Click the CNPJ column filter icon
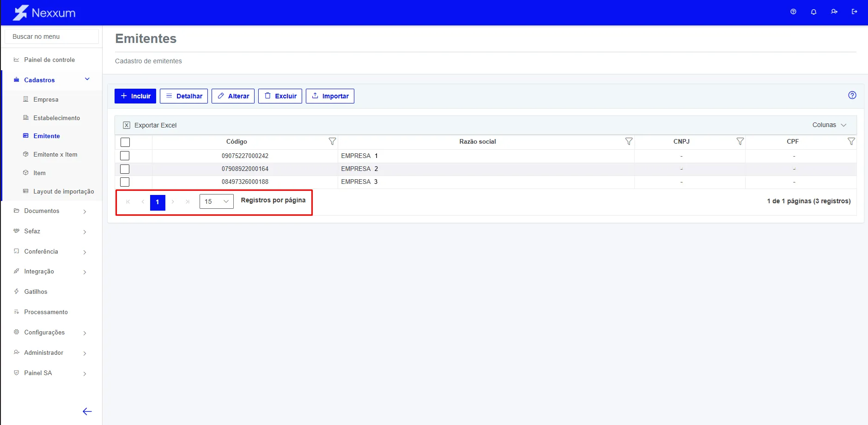 click(x=740, y=141)
